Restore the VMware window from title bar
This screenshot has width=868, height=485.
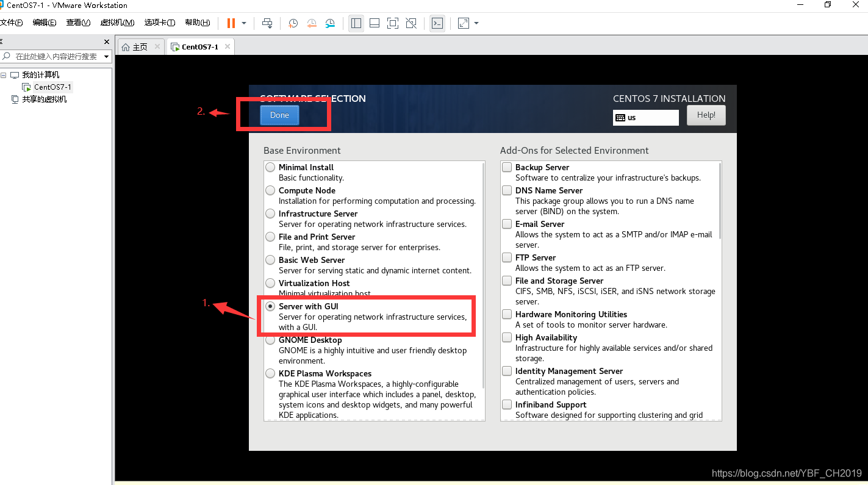coord(828,5)
